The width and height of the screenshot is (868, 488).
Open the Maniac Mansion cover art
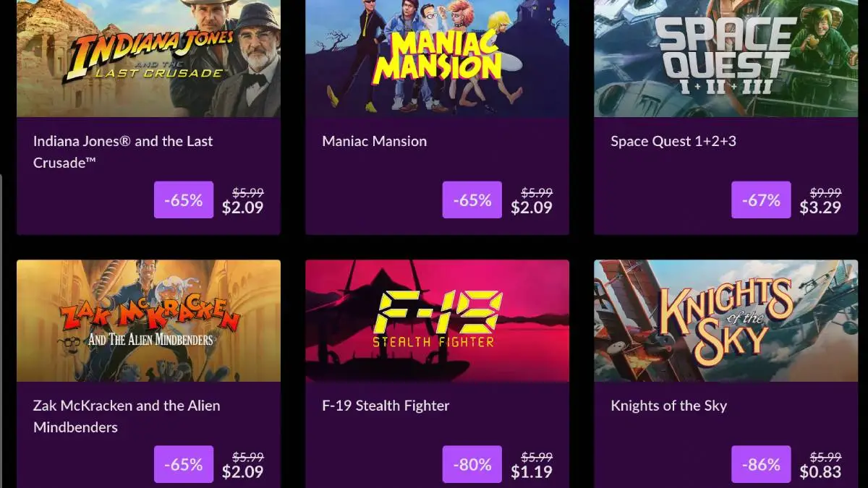click(x=437, y=59)
